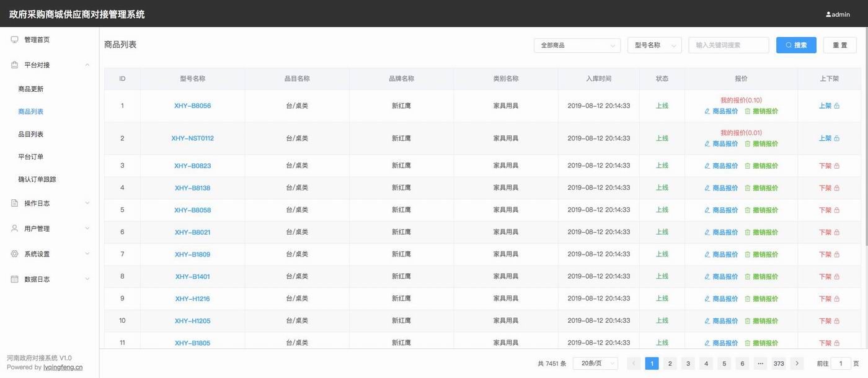
Task: Click the 操作日志 document icon
Action: [x=15, y=203]
